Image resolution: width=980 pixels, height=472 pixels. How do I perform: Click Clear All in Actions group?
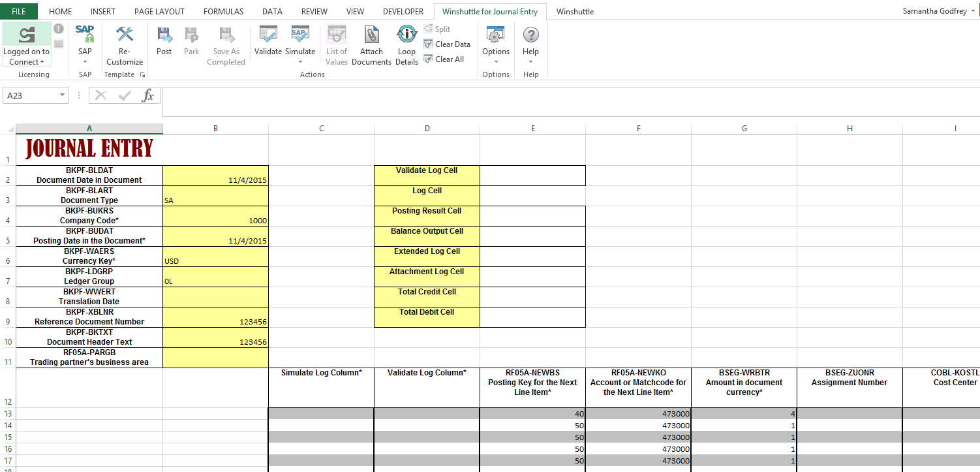(x=444, y=59)
